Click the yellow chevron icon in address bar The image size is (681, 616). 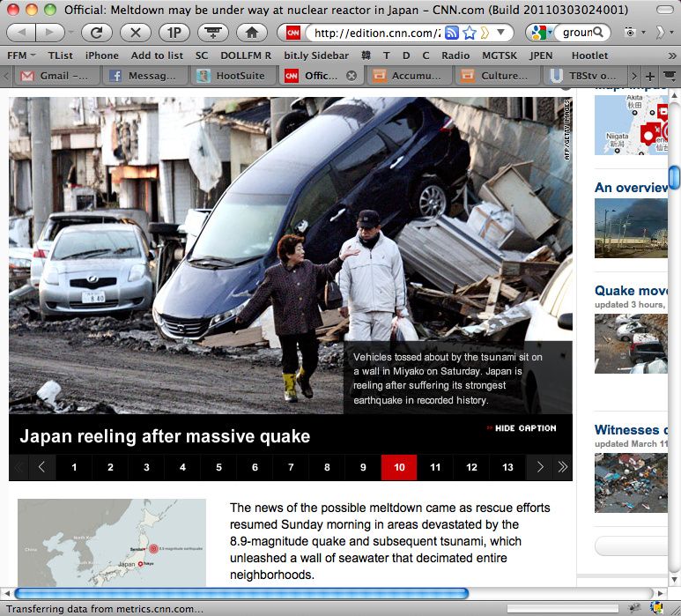485,33
